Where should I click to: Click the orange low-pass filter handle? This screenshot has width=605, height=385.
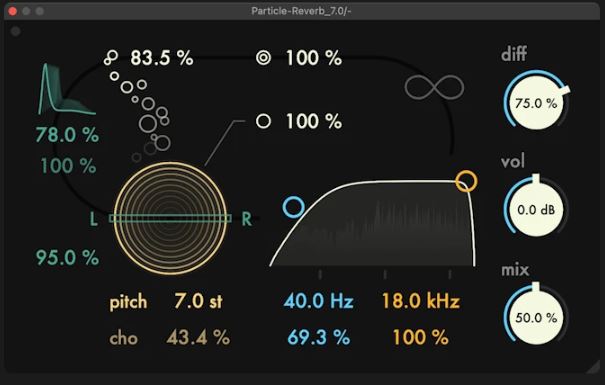pos(466,181)
